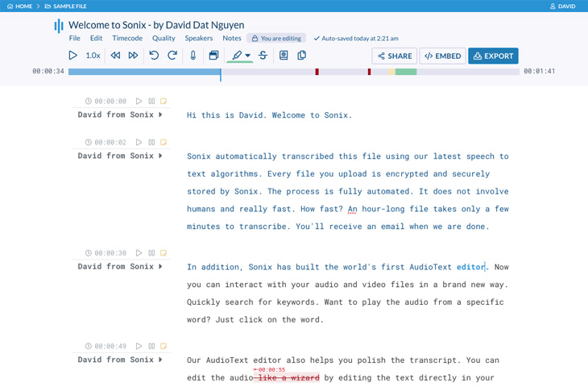Click the column icon for the 00:00:30 paragraph
Viewport: 588px width, 387px height.
151,253
